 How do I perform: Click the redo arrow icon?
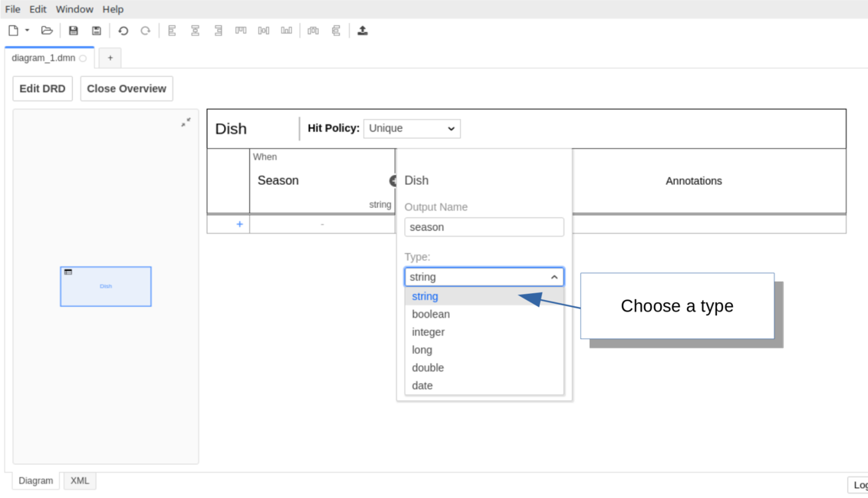(145, 31)
